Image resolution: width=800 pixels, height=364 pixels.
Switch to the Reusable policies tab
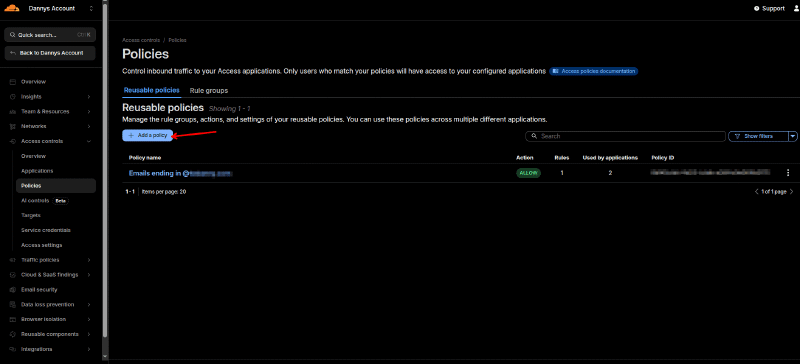coord(152,90)
